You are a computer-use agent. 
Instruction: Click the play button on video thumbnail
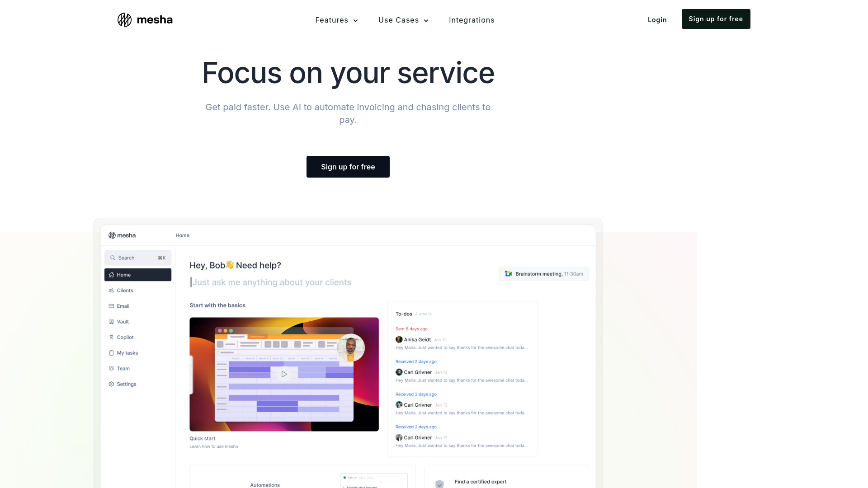pyautogui.click(x=284, y=374)
